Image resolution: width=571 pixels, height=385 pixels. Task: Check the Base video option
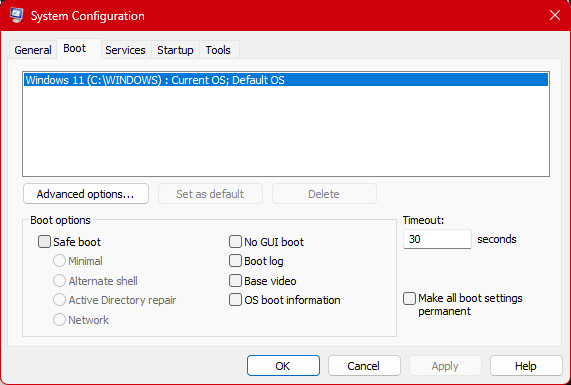pyautogui.click(x=235, y=281)
